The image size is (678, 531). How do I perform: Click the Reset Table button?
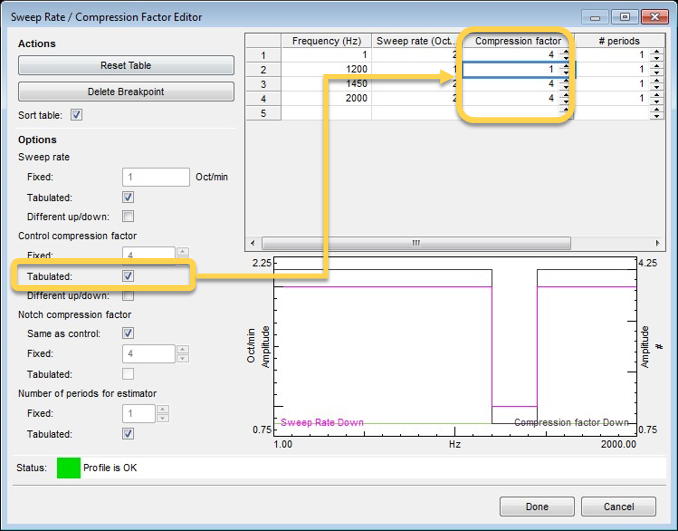(126, 66)
